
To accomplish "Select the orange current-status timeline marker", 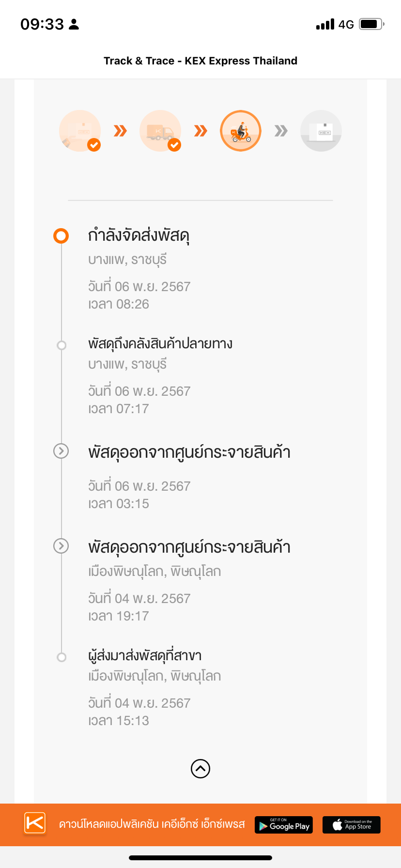I will click(61, 236).
